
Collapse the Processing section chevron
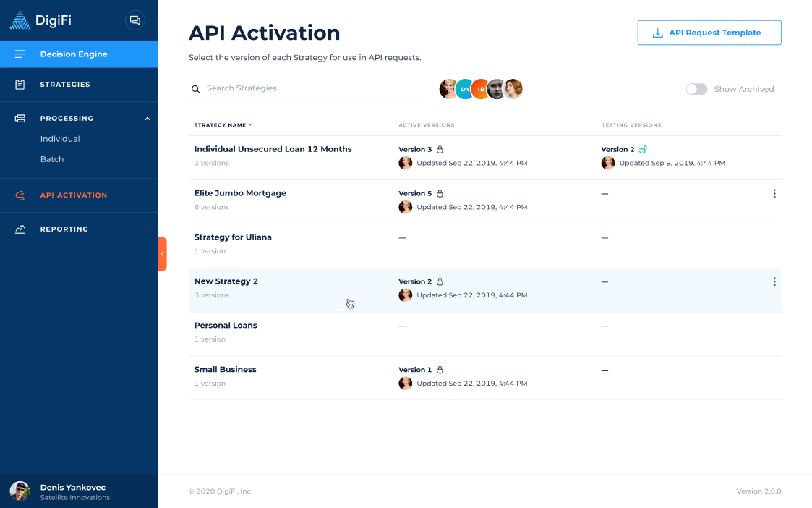point(147,119)
